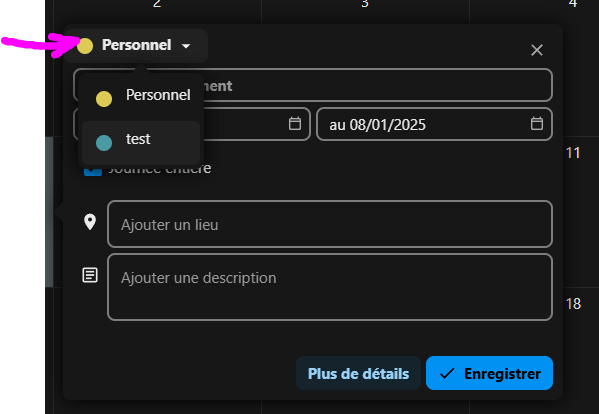
Task: Open Plus de détails editor
Action: [x=358, y=373]
